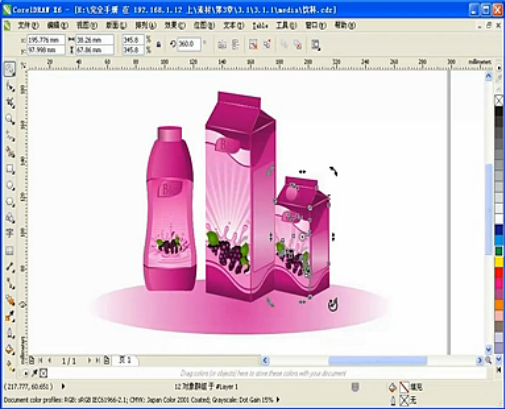Select the no-fill X swatch in palette

click(x=499, y=100)
